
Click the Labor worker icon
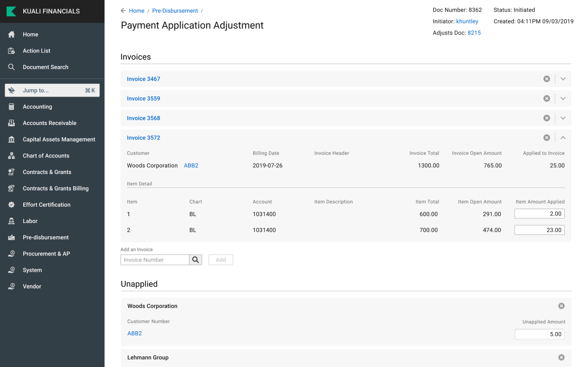pos(12,221)
